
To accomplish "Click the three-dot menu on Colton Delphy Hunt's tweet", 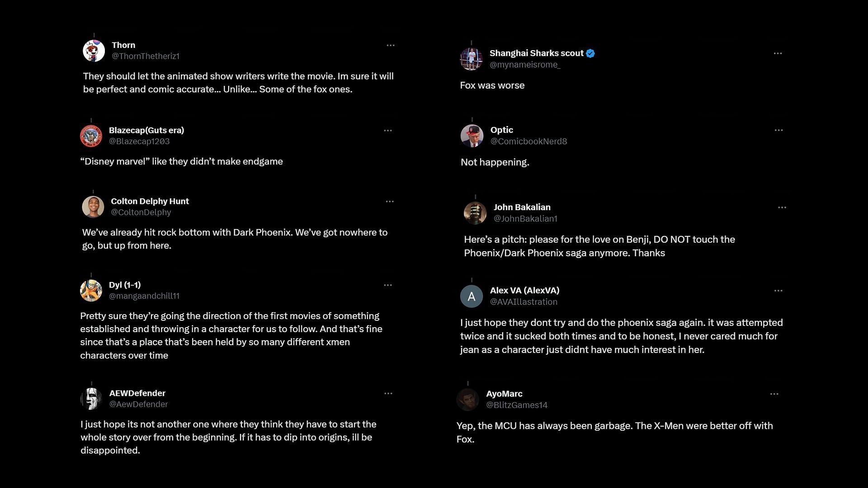I will pyautogui.click(x=390, y=202).
